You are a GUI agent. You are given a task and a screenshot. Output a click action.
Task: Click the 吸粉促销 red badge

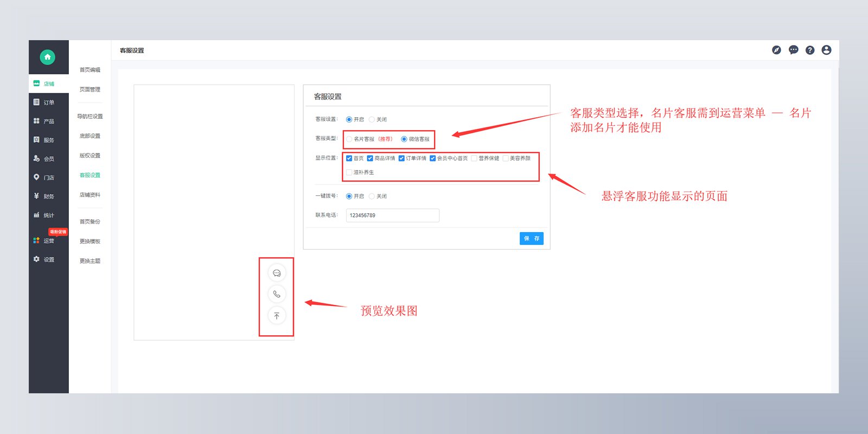tap(58, 232)
